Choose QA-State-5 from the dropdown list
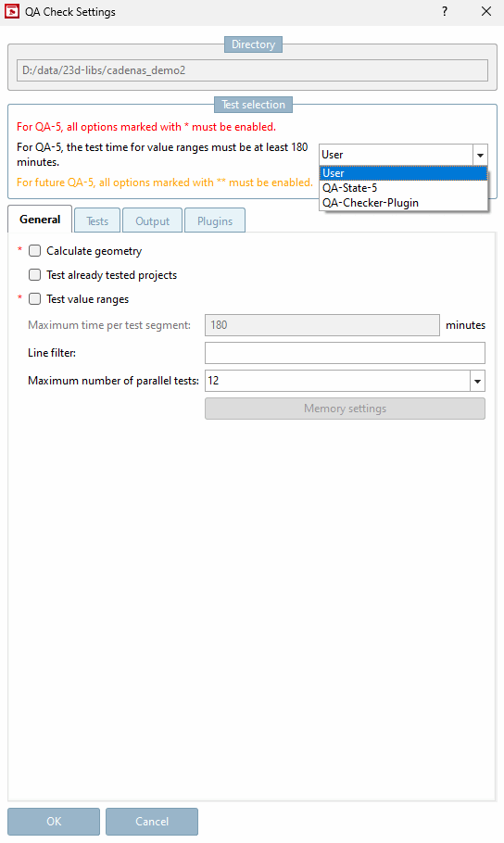This screenshot has width=504, height=843. (x=403, y=188)
